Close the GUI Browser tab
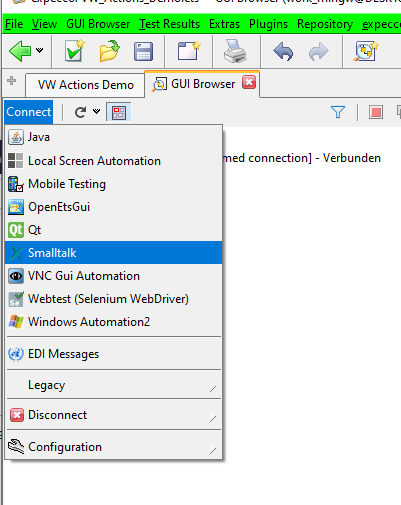Image resolution: width=401 pixels, height=505 pixels. coord(249,82)
